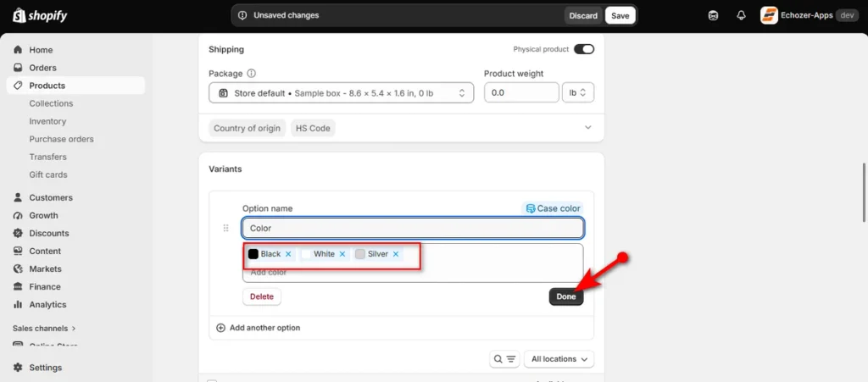Click the Package info circle icon
The image size is (868, 382).
coord(251,74)
